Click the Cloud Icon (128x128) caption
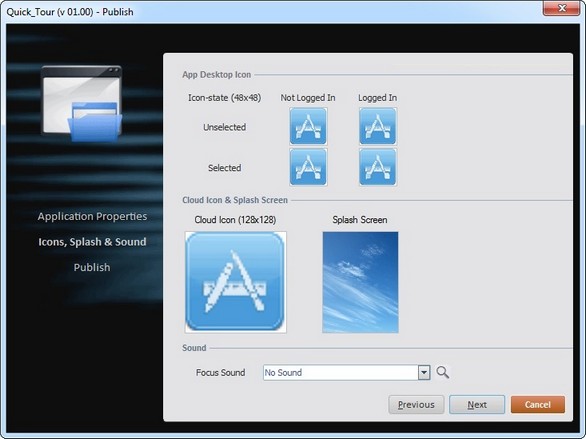Screen dimensions: 586x439 click(x=235, y=220)
